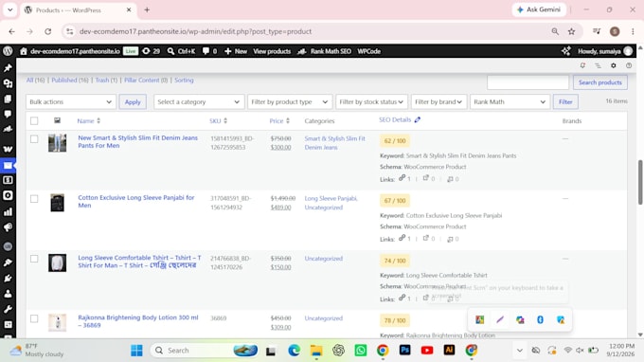Click the help question mark icon
This screenshot has width=644, height=362.
629,65
